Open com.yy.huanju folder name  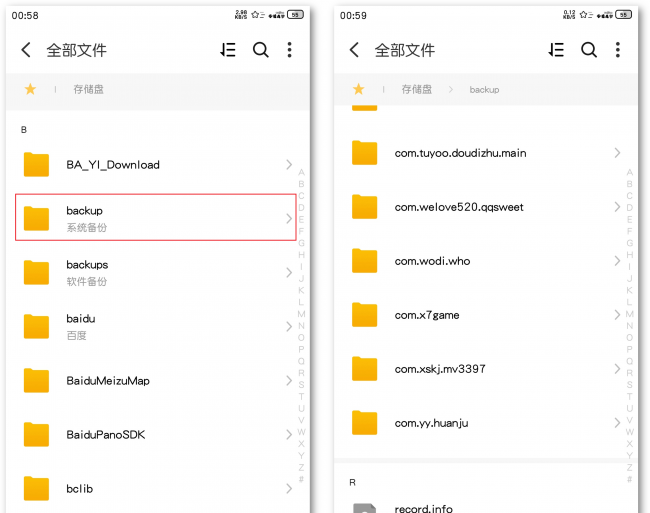432,423
